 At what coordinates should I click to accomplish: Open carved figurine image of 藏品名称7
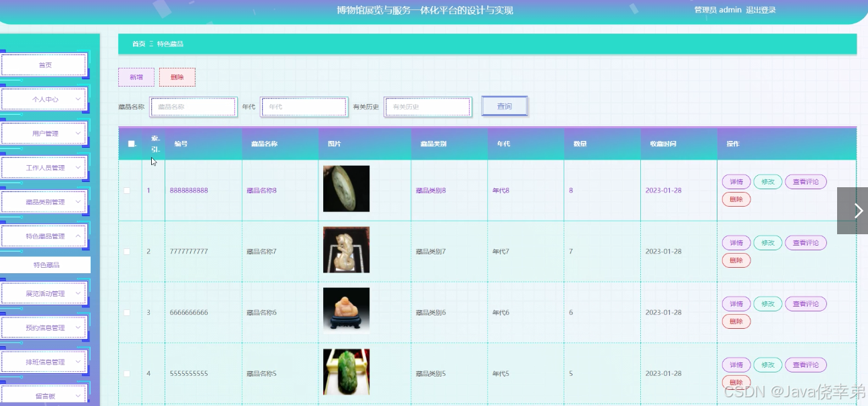click(346, 250)
